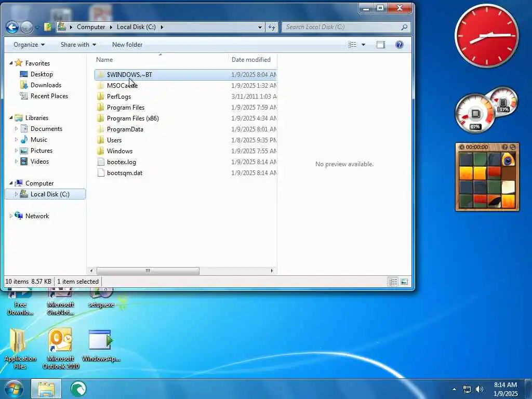Go back with the Explorer Back arrow
532x399 pixels.
[x=12, y=27]
